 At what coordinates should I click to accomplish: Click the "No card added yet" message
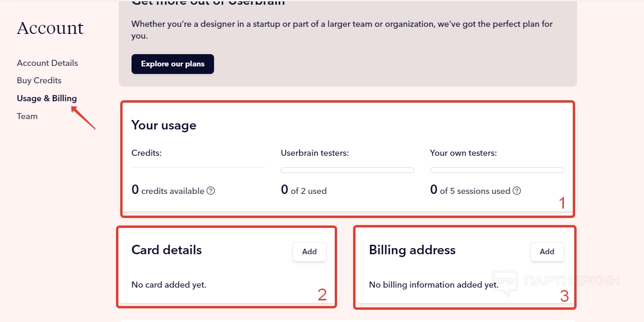[169, 285]
